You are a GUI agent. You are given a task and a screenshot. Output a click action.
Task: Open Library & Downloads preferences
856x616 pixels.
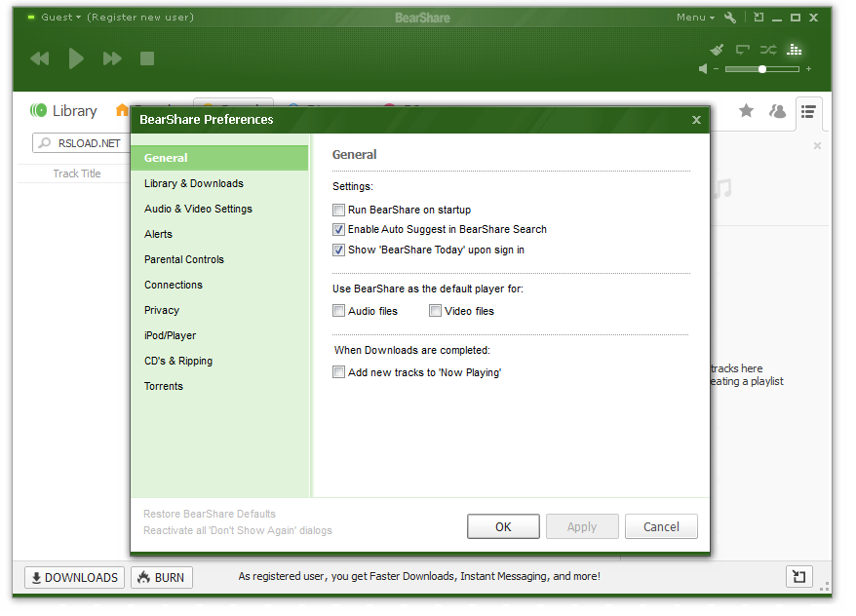point(194,183)
